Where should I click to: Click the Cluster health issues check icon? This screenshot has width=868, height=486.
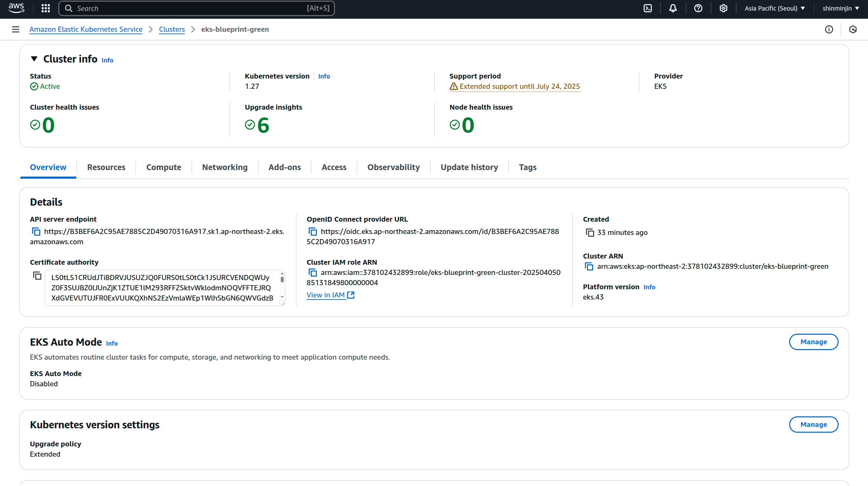35,125
